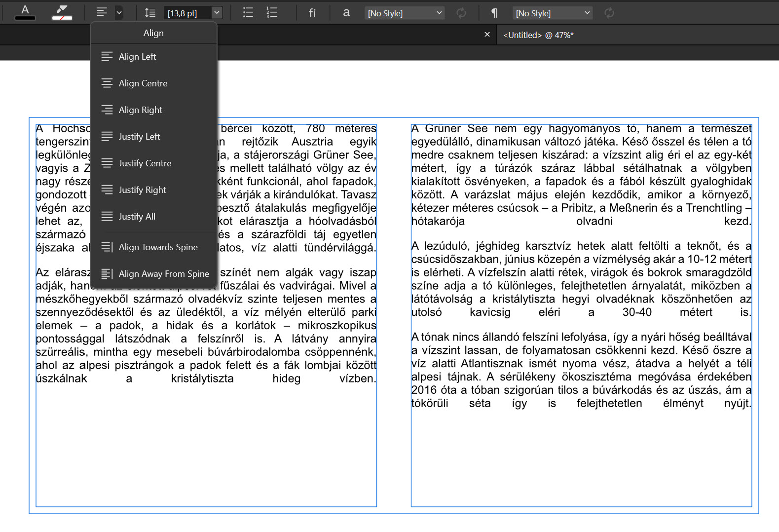Choose Align Left from Align menu

(153, 57)
